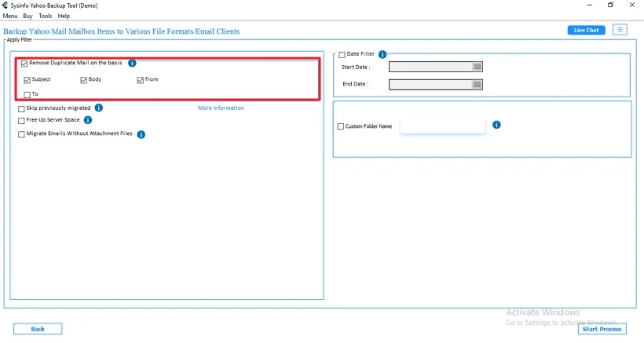
Task: Uncheck the From checkbox
Action: click(x=140, y=80)
